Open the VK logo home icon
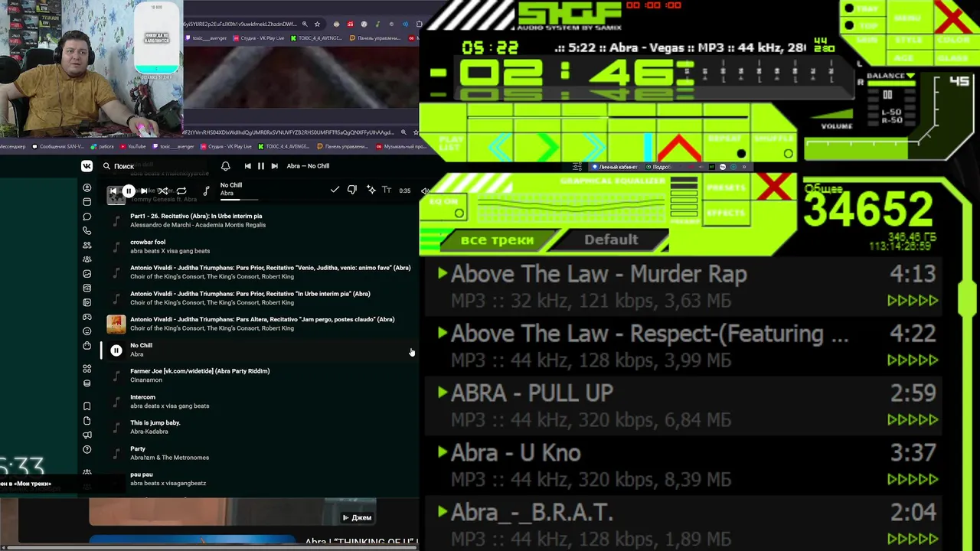Viewport: 980px width, 551px height. tap(87, 166)
